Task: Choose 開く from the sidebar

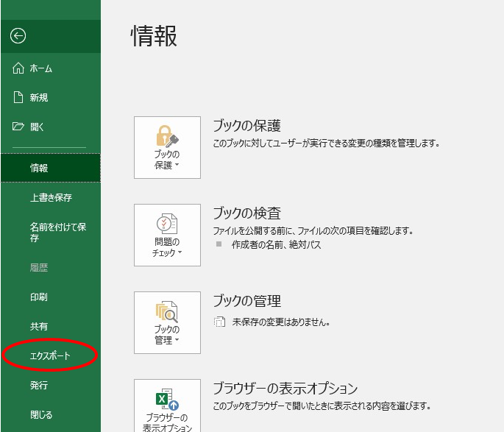Action: [x=51, y=127]
